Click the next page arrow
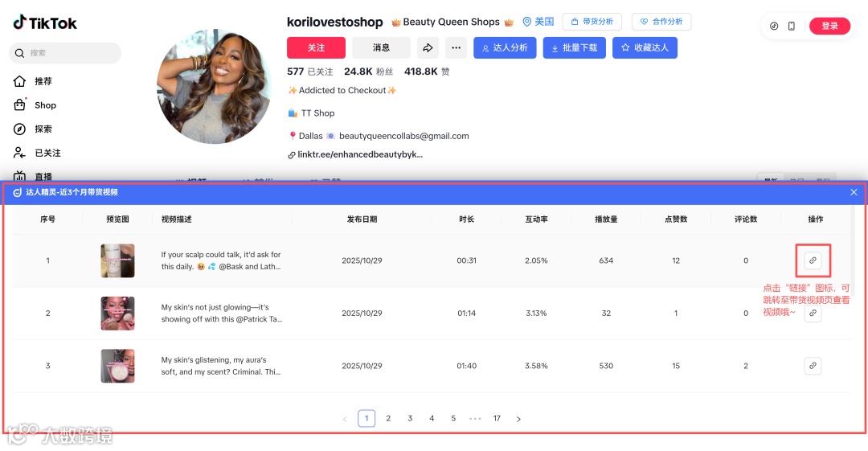 pyautogui.click(x=518, y=419)
